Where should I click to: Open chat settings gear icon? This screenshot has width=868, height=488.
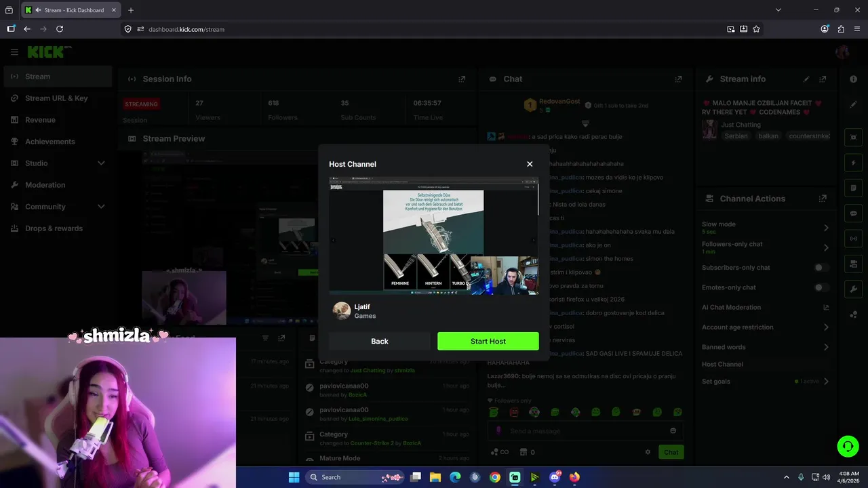click(x=648, y=452)
